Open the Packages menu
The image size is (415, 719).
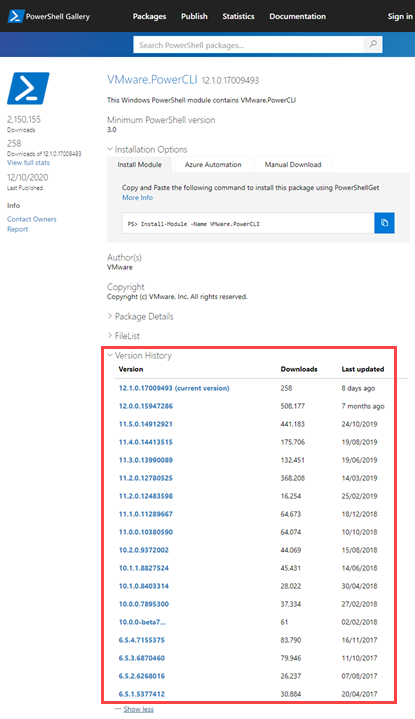click(x=149, y=16)
